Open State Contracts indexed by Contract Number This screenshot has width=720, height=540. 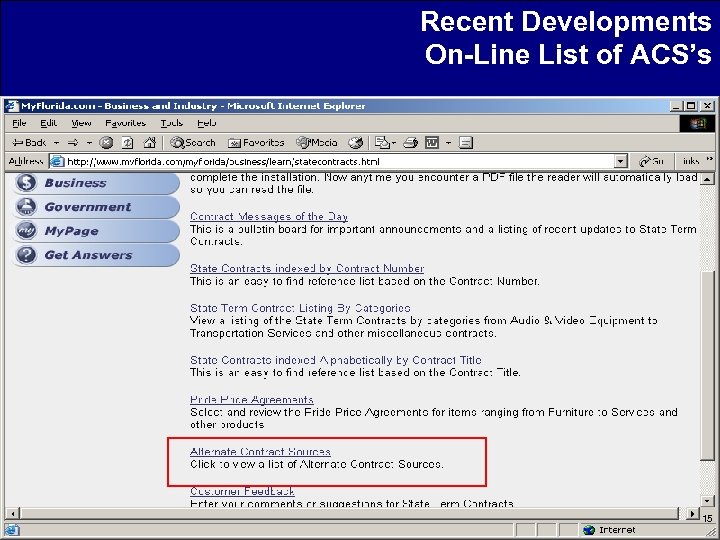tap(307, 268)
